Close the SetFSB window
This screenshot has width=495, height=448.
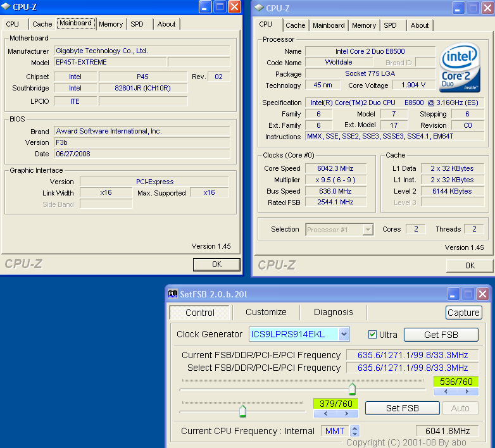click(x=483, y=294)
